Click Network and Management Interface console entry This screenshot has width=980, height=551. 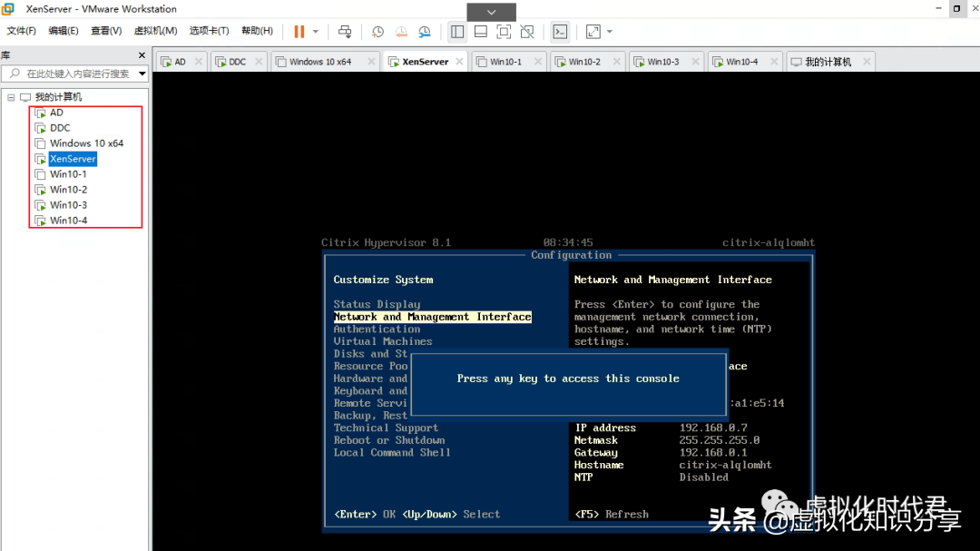[x=433, y=317]
